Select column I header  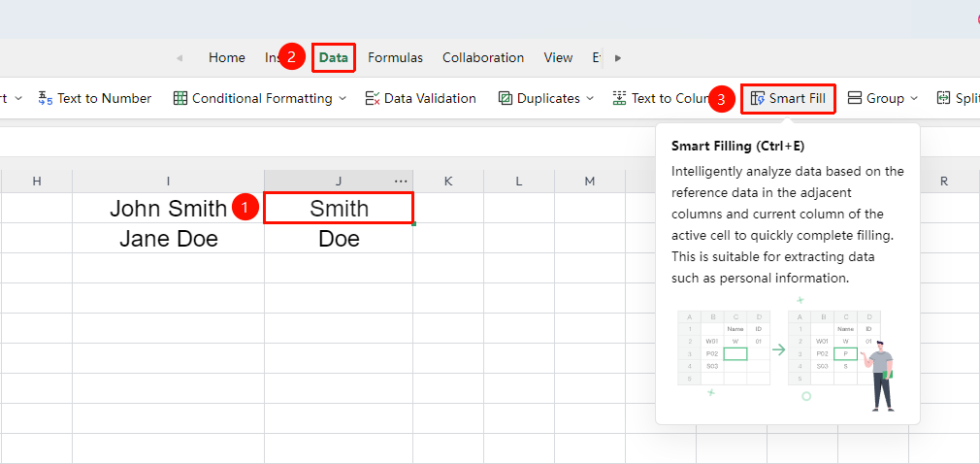pyautogui.click(x=168, y=182)
